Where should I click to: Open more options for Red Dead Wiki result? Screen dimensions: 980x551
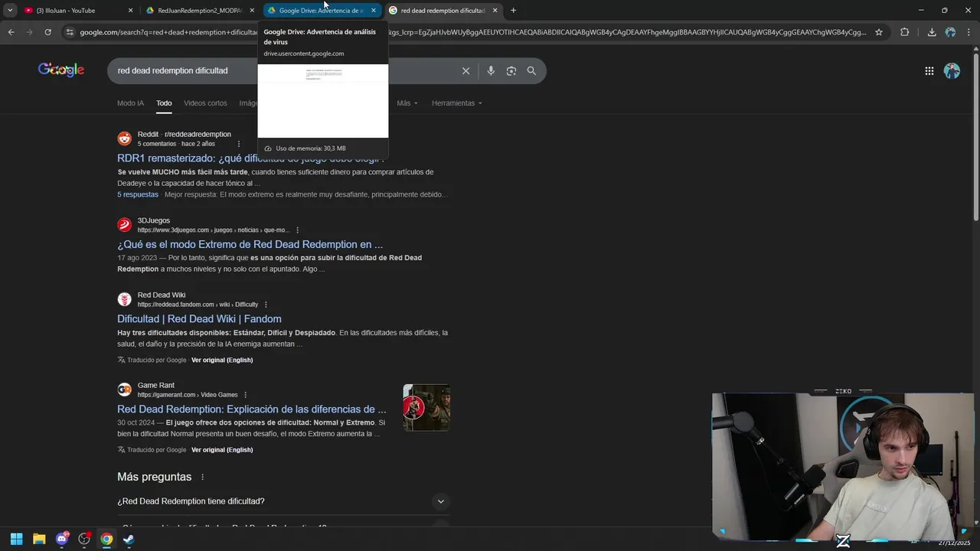pos(266,305)
